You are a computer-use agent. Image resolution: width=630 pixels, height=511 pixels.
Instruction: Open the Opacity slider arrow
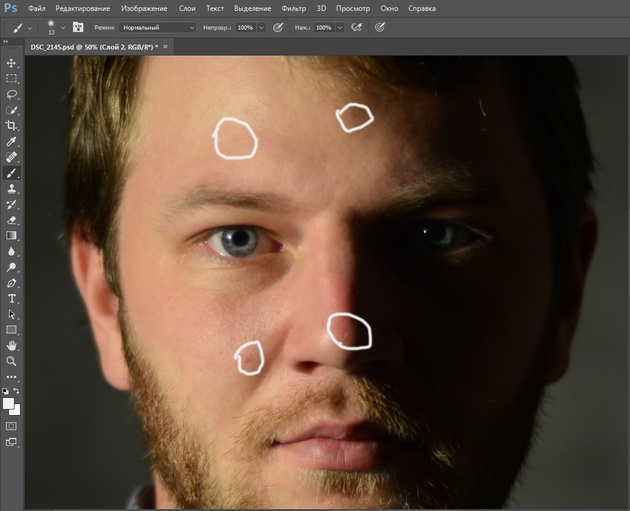point(262,27)
